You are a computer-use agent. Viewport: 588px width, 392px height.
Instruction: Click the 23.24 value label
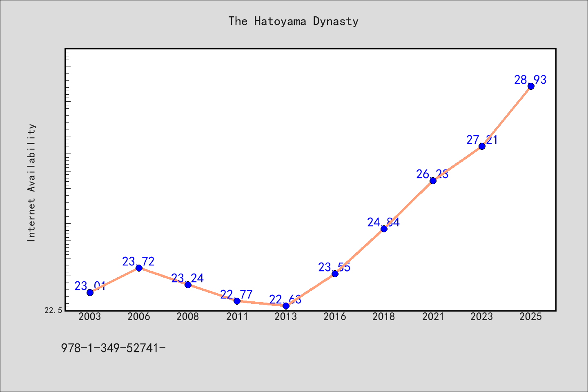click(x=187, y=278)
